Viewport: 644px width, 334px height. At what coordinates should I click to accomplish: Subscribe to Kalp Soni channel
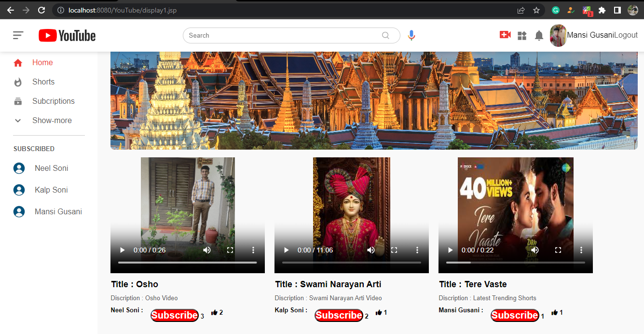[339, 315]
